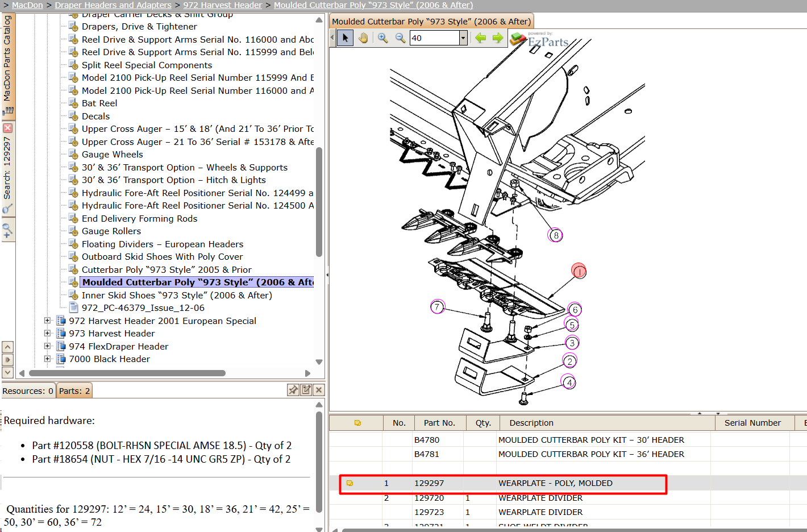
Task: Pin the resources panel
Action: pos(293,390)
